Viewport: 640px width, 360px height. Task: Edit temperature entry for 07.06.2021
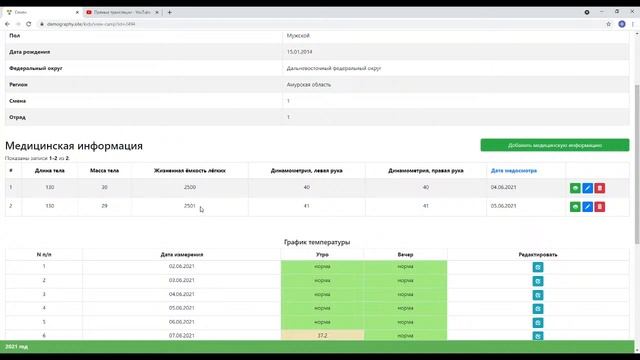538,336
